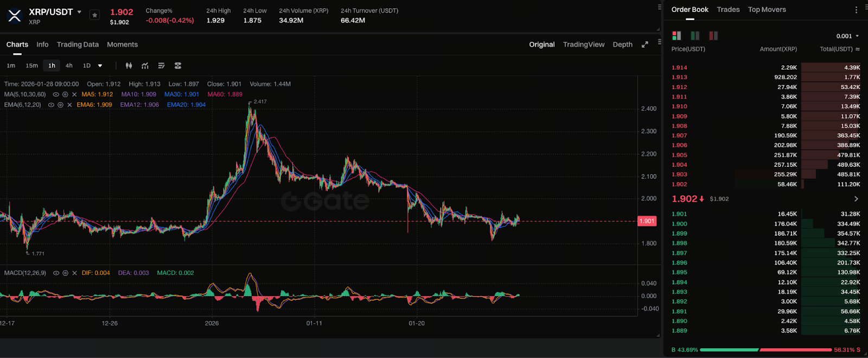Click the current price label 1.901 on axis
The image size is (868, 358).
click(647, 221)
